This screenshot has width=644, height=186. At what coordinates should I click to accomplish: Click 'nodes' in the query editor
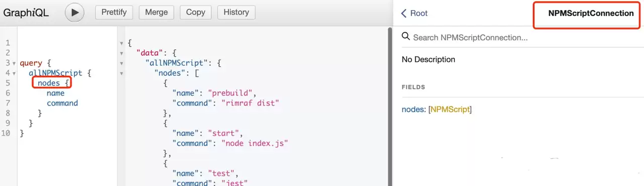click(49, 83)
